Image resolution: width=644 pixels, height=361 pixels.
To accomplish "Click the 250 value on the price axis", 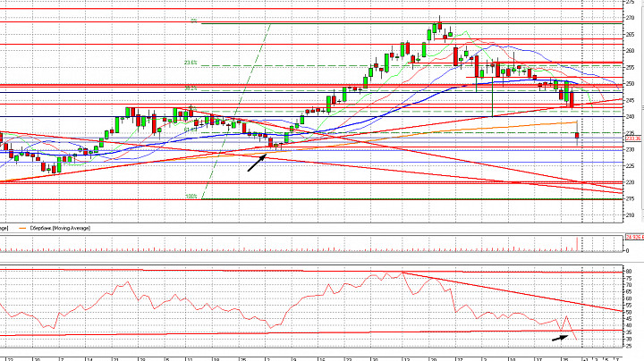I will [631, 84].
